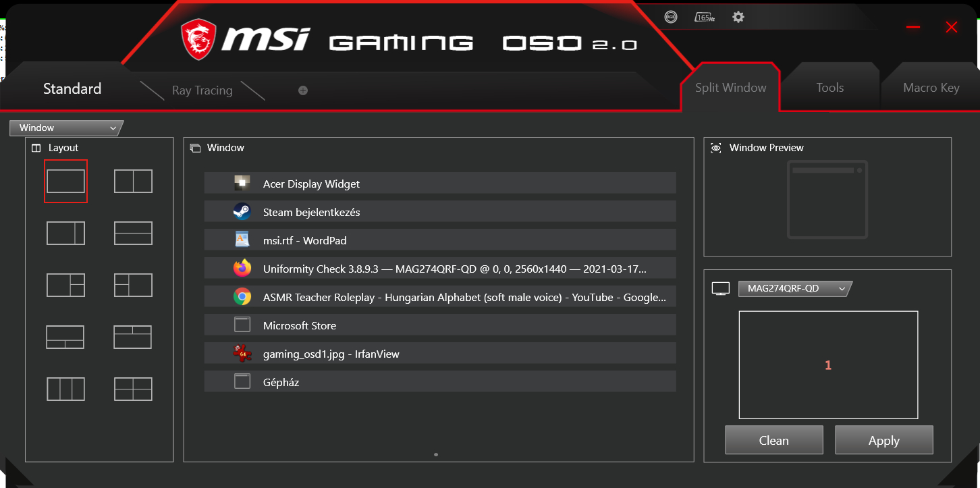Select Gépház window entry
Viewport: 980px width, 488px height.
click(x=440, y=382)
